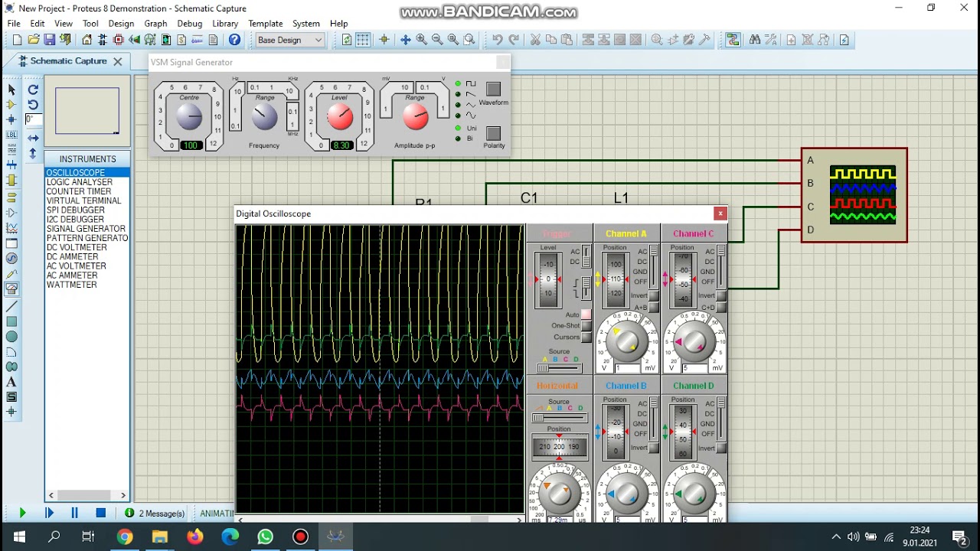
Task: Toggle Invert on Channel A
Action: pyautogui.click(x=654, y=296)
